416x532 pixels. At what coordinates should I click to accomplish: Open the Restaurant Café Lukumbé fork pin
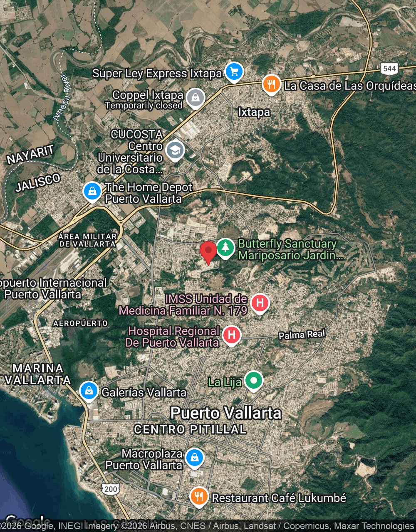[x=199, y=497]
